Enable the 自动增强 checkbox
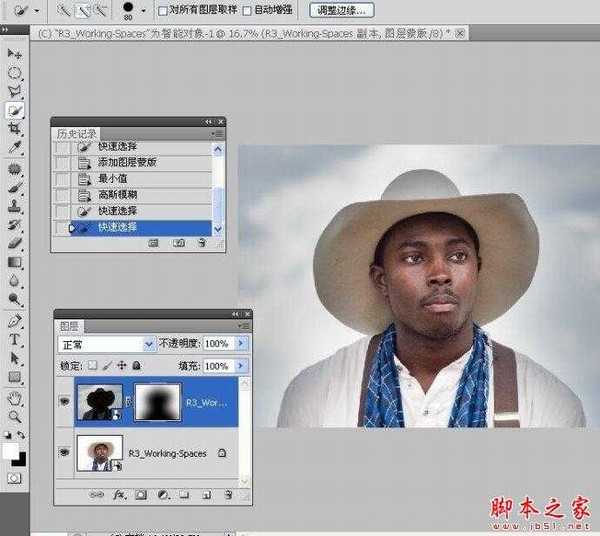 [248, 10]
